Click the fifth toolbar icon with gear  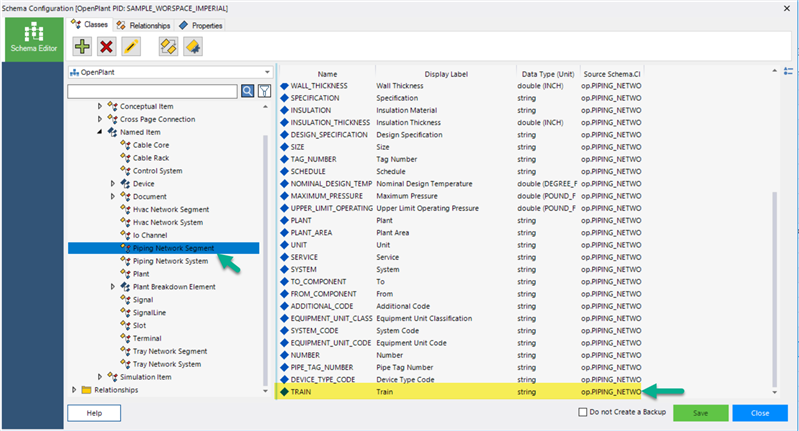193,47
